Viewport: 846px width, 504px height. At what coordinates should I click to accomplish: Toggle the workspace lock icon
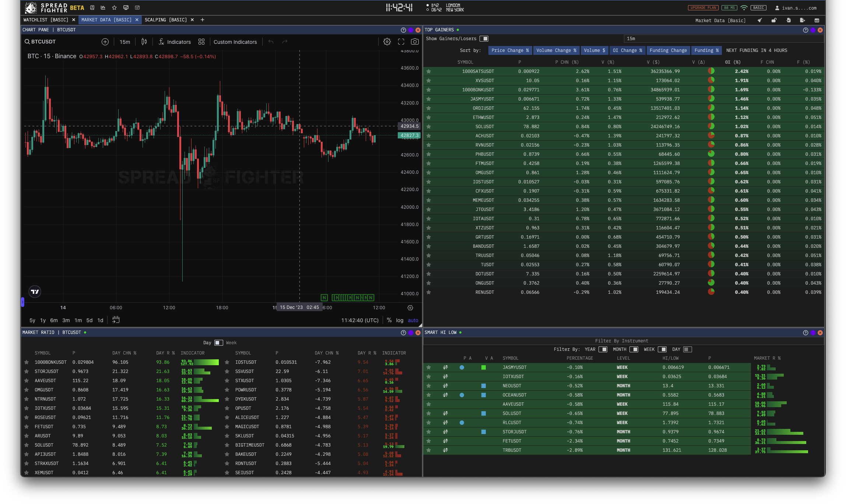774,20
